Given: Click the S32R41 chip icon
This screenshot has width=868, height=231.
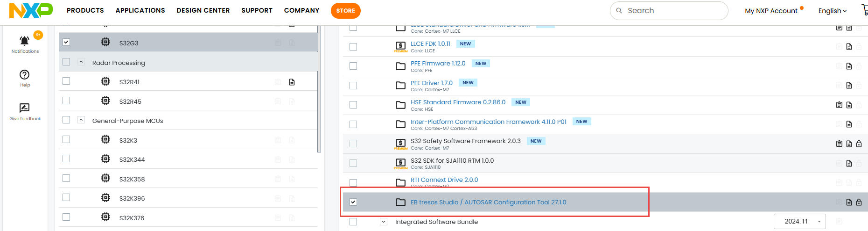Looking at the screenshot, I should 106,81.
